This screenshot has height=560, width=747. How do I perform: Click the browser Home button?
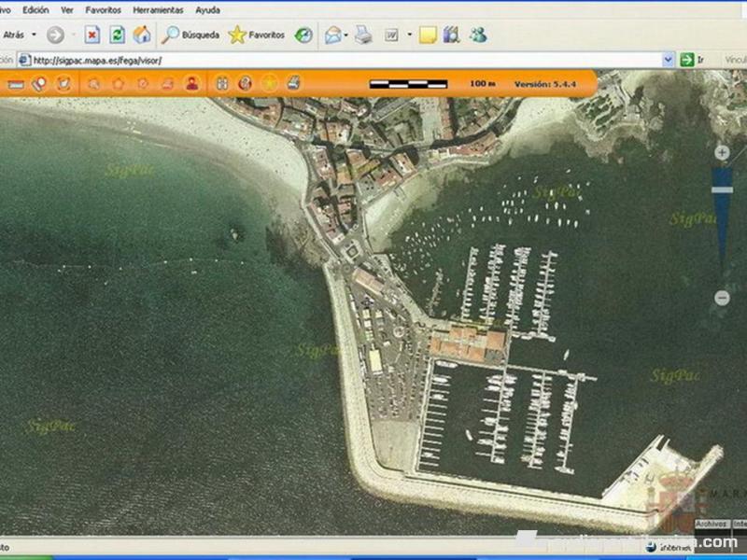click(x=141, y=35)
